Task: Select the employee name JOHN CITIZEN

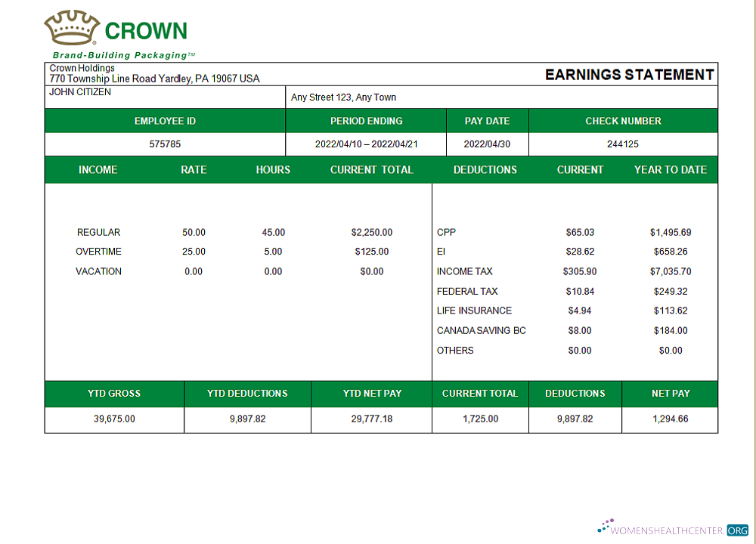Action: coord(80,92)
